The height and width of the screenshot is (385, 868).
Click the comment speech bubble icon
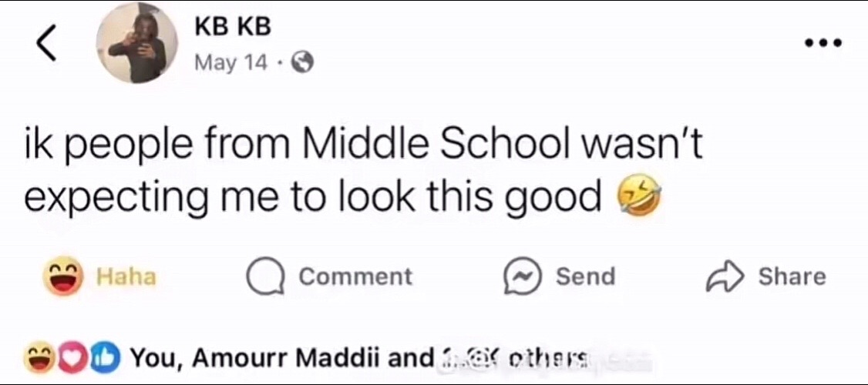click(265, 276)
